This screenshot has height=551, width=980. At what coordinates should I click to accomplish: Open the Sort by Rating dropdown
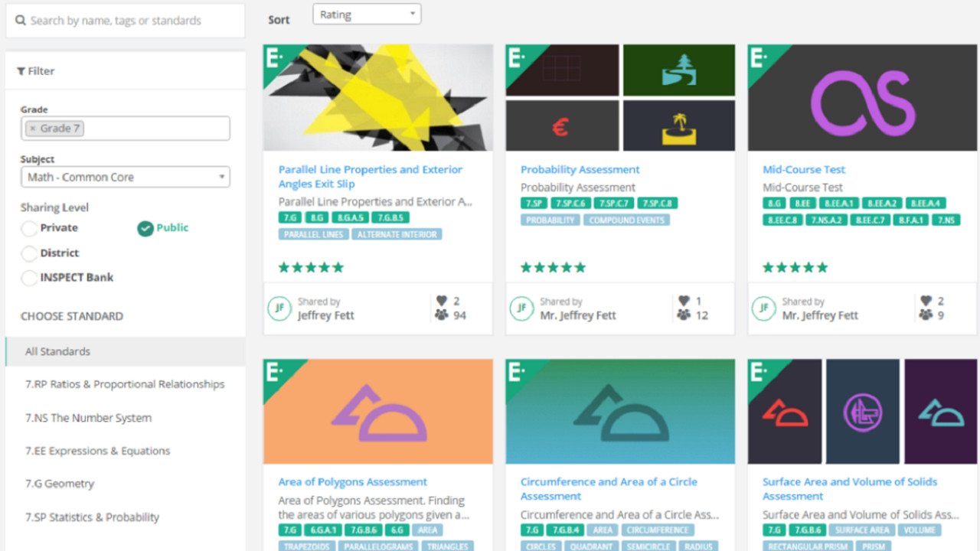click(367, 14)
